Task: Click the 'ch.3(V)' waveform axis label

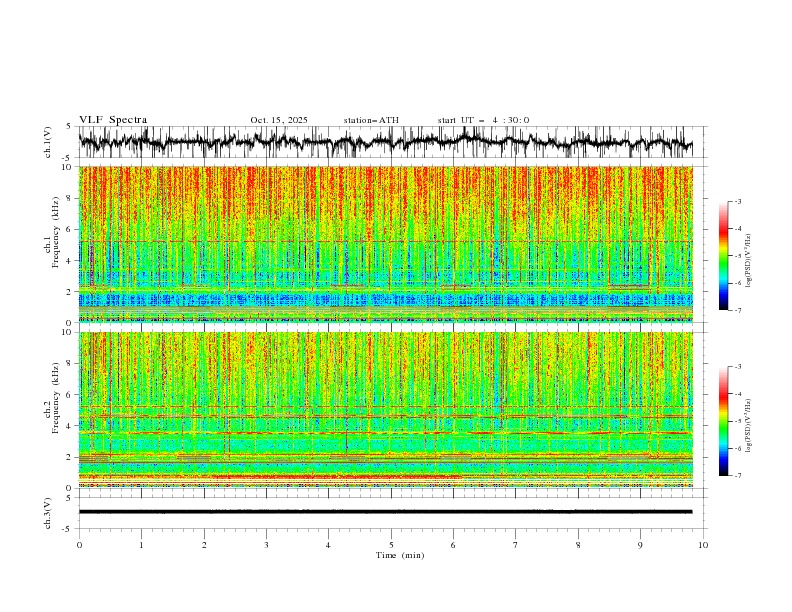Action: coord(48,513)
